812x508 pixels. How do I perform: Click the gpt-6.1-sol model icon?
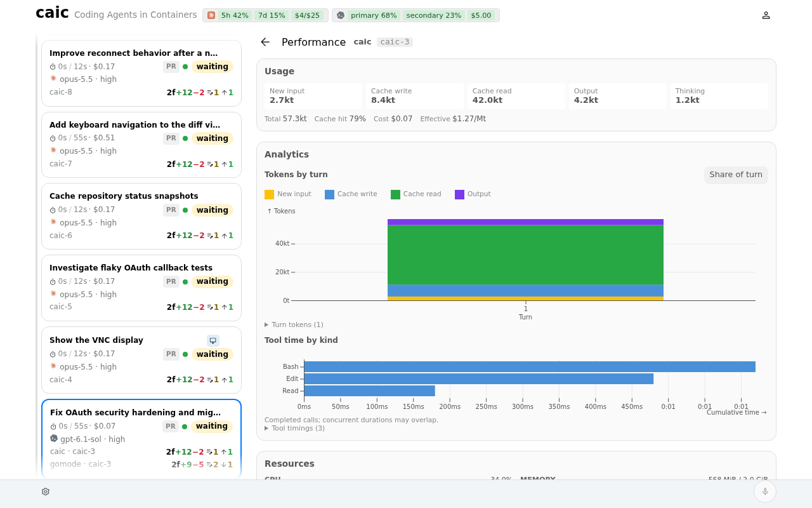(54, 439)
